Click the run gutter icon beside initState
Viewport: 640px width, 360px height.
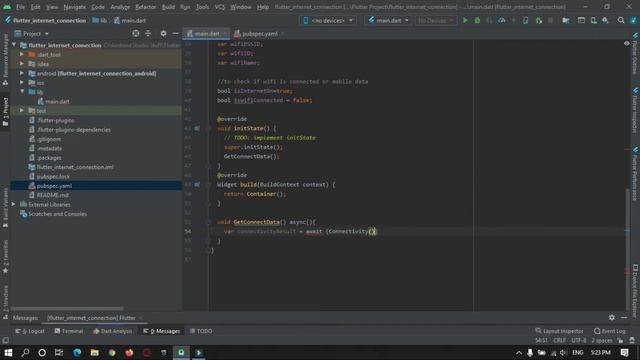(197, 128)
